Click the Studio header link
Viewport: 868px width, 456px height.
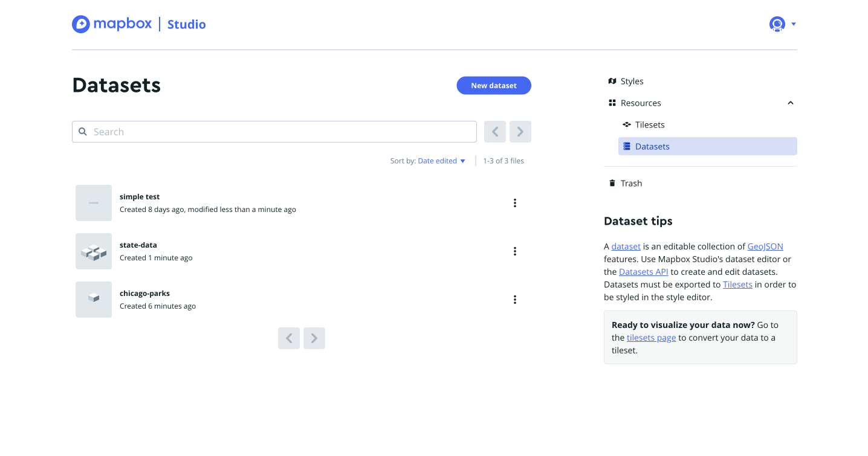pyautogui.click(x=186, y=24)
